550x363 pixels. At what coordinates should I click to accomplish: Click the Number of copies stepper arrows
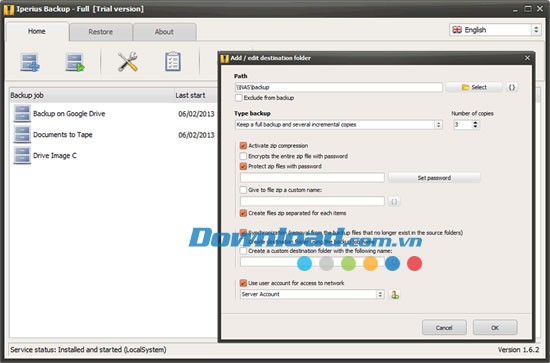click(x=475, y=125)
